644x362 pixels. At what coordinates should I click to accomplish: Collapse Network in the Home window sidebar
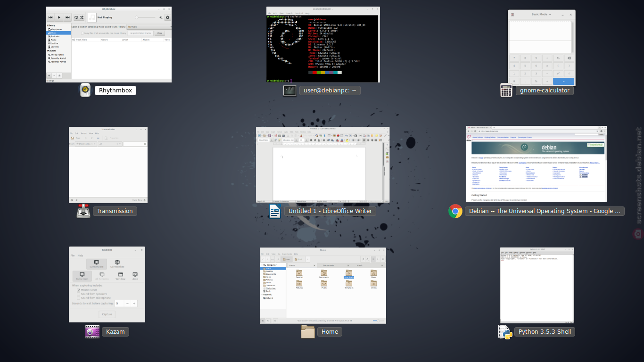tap(262, 295)
